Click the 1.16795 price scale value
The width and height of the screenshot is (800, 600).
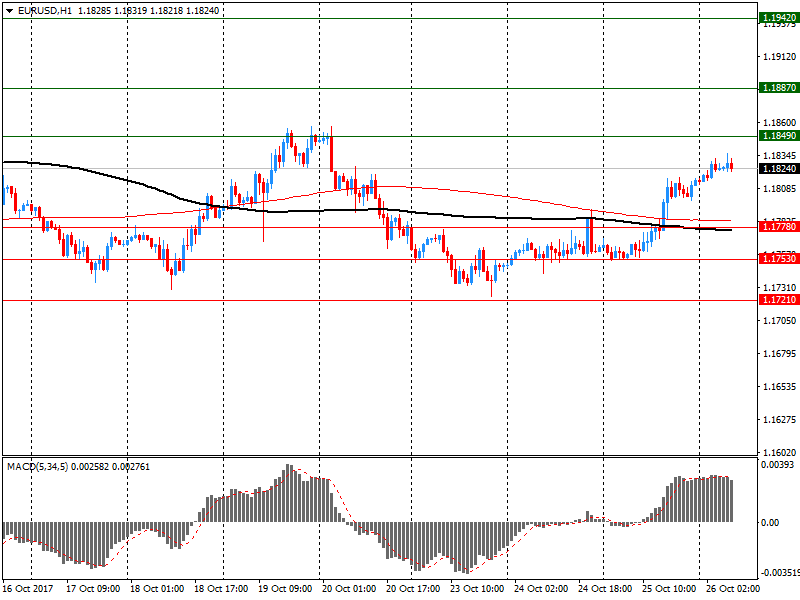780,354
